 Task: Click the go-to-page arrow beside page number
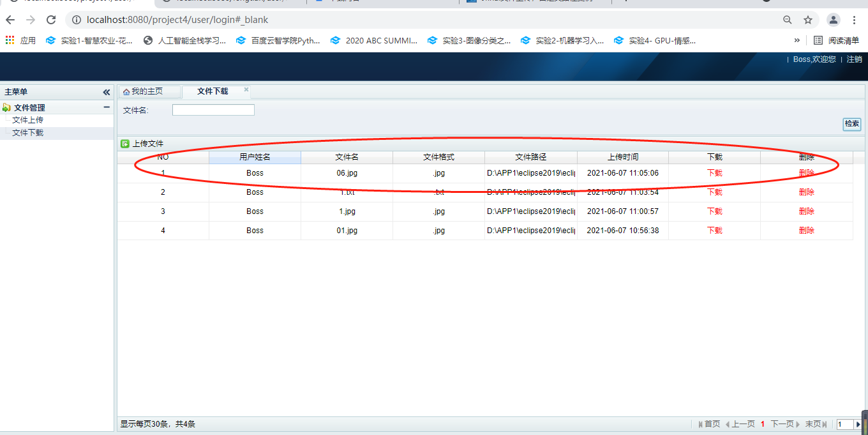tap(858, 424)
